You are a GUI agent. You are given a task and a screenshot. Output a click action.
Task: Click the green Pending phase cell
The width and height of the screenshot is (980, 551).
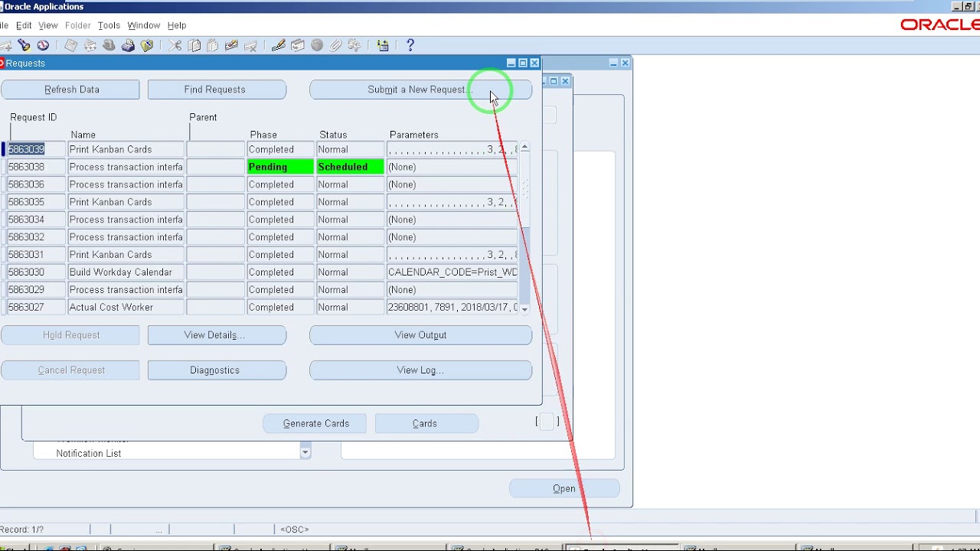(x=280, y=167)
